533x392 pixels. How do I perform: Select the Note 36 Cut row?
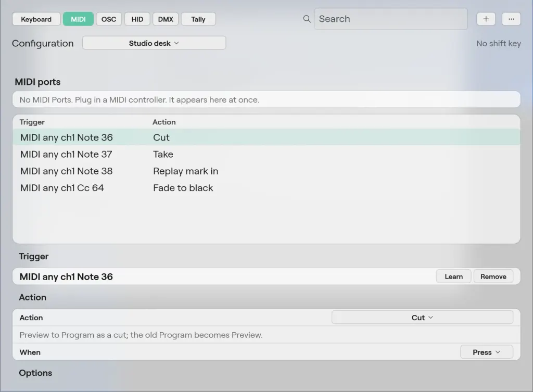click(266, 137)
